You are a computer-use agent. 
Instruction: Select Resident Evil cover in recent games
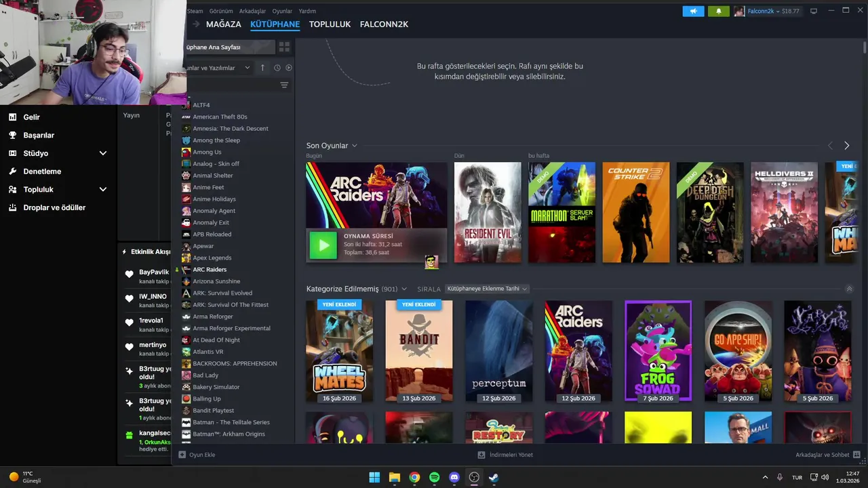coord(488,212)
